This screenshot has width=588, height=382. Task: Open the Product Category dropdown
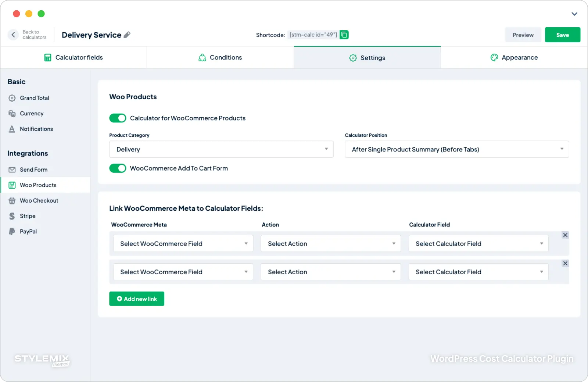(x=221, y=149)
